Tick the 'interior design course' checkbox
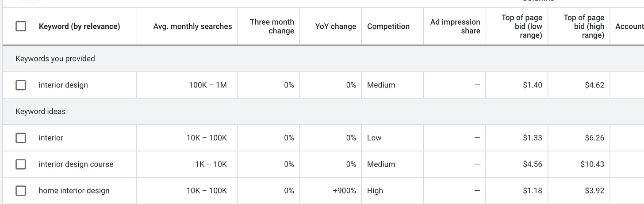Image resolution: width=644 pixels, height=204 pixels. tap(21, 164)
